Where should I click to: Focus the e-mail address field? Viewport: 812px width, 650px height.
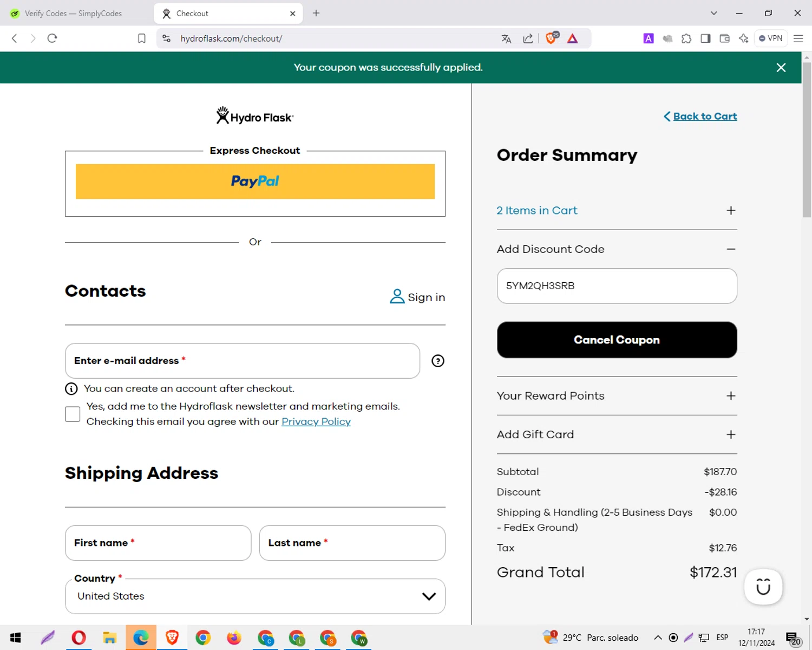point(243,361)
